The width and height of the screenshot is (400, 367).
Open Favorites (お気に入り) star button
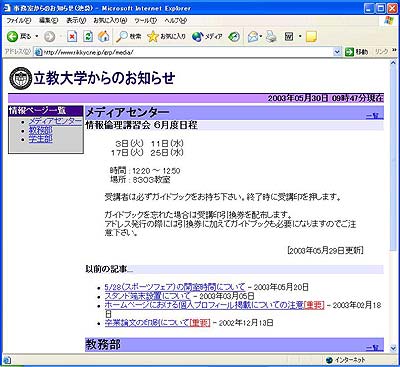166,36
